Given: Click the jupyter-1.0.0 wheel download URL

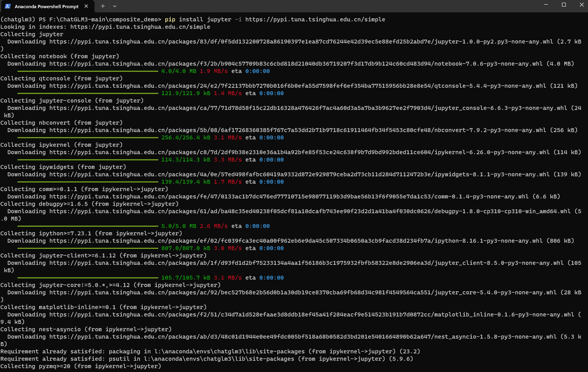Looking at the screenshot, I should (301, 42).
